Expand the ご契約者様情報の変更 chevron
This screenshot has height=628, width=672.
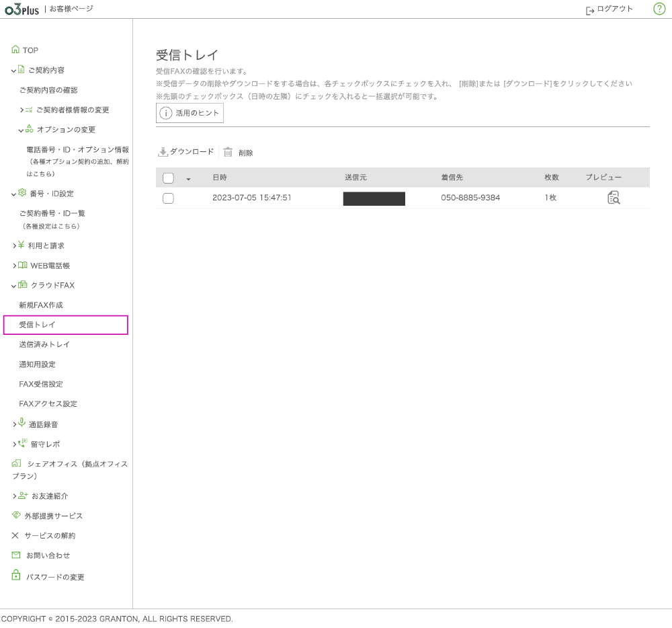[x=22, y=110]
